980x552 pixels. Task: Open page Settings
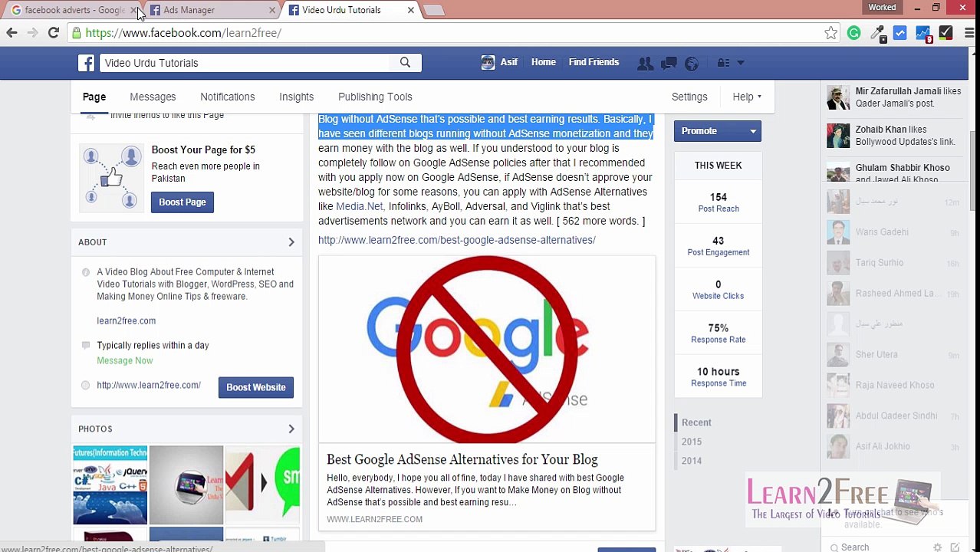click(x=689, y=97)
